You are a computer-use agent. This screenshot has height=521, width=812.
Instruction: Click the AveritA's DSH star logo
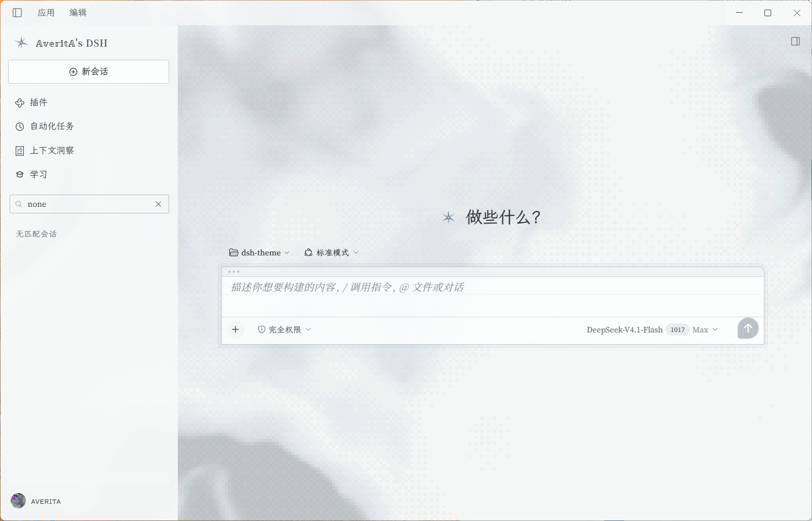click(21, 43)
